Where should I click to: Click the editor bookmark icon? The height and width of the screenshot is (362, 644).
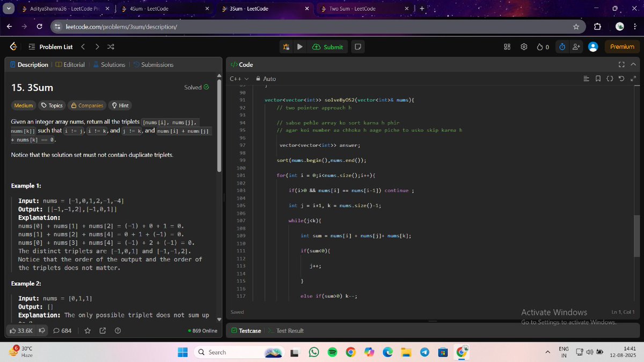tap(598, 79)
